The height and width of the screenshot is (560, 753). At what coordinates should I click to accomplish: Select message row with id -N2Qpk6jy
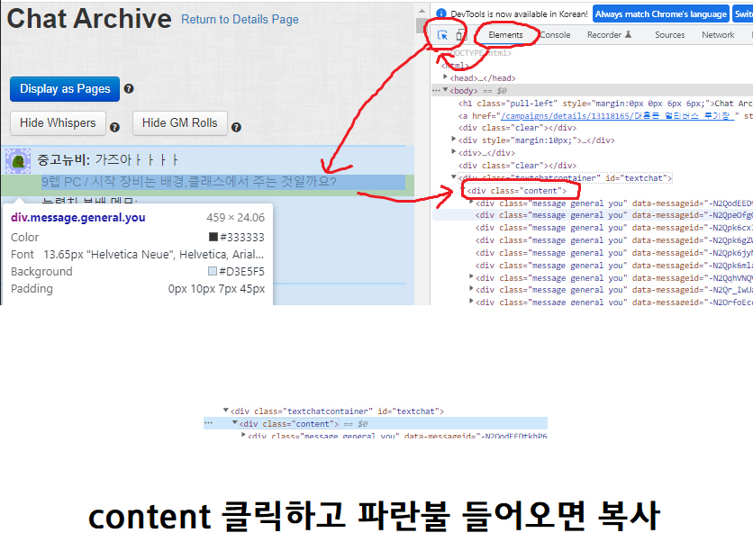coord(613,253)
